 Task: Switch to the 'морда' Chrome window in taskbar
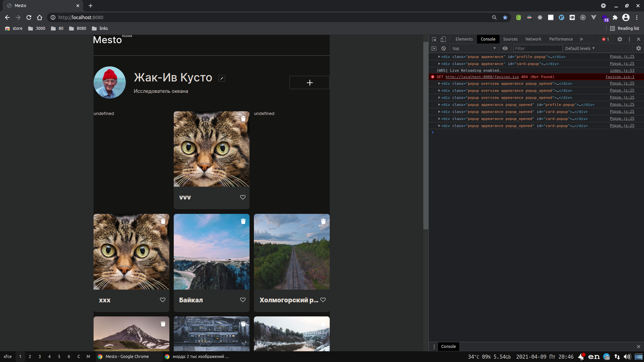pyautogui.click(x=197, y=357)
